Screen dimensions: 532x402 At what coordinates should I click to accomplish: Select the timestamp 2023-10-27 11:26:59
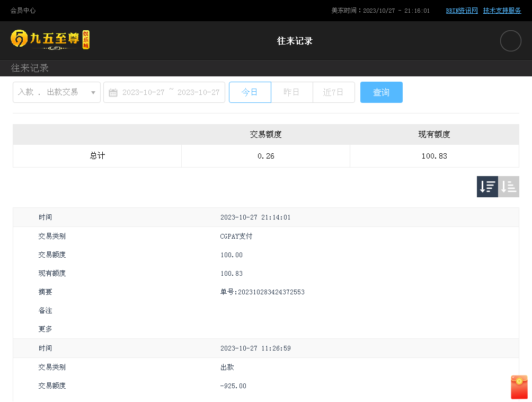255,348
